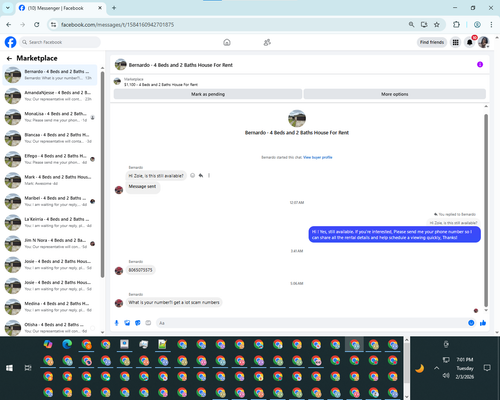Open the account profile picture menu

[x=483, y=42]
